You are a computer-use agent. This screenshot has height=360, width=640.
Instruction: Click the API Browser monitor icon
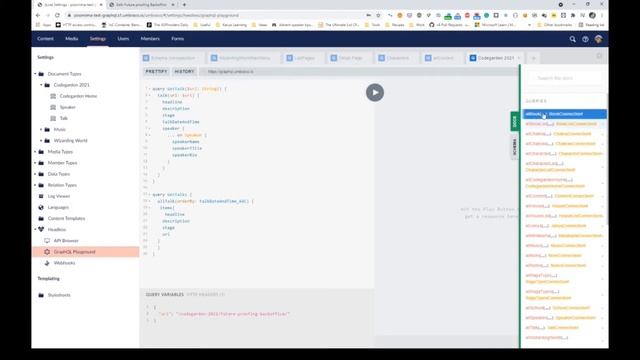(x=47, y=241)
